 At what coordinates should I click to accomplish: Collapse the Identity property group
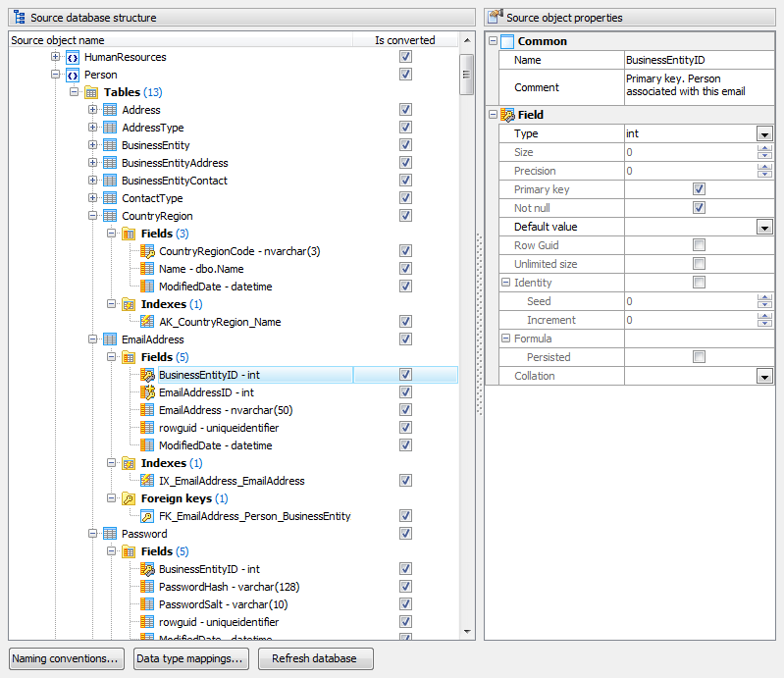pyautogui.click(x=505, y=283)
